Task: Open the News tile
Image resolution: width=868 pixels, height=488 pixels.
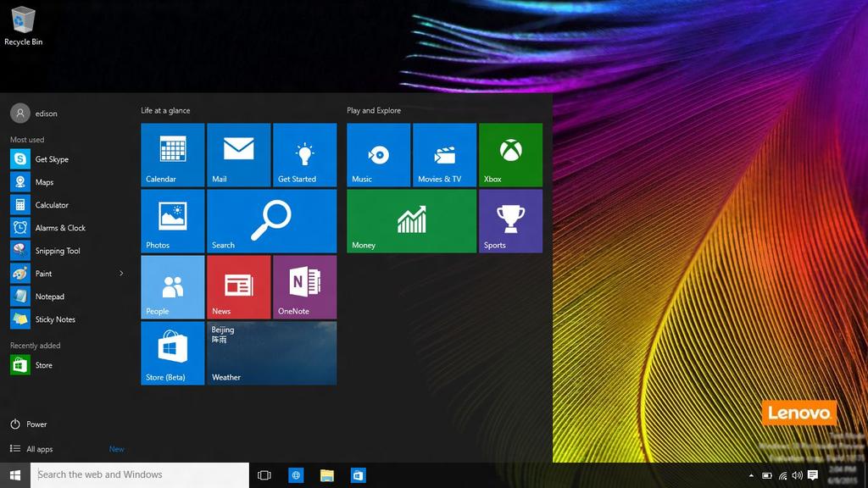Action: (238, 287)
